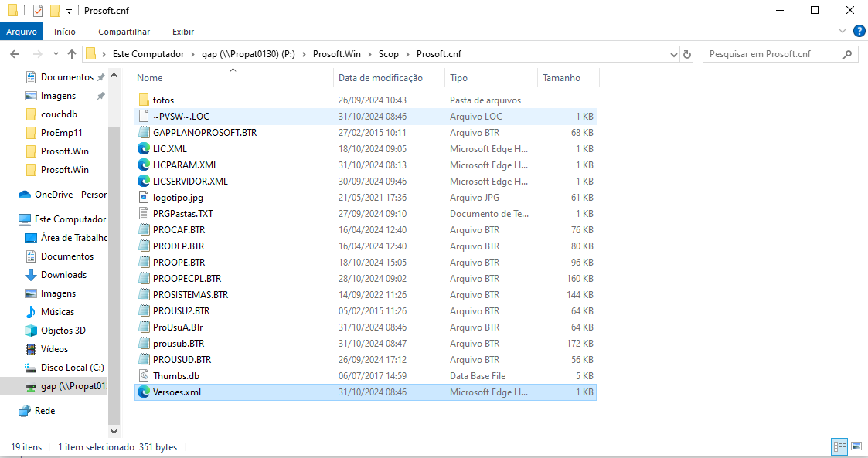Select the file named PROSISTEMAS.BTR
This screenshot has height=458, width=868.
[190, 295]
